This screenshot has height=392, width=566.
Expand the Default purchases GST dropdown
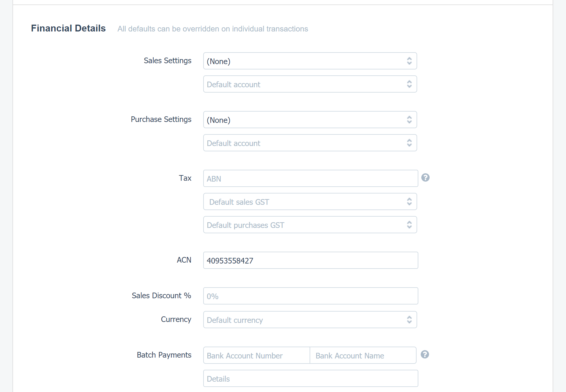click(310, 225)
